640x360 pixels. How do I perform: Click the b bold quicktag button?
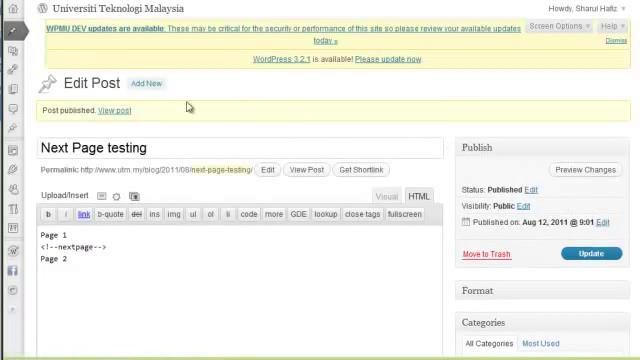[48, 214]
